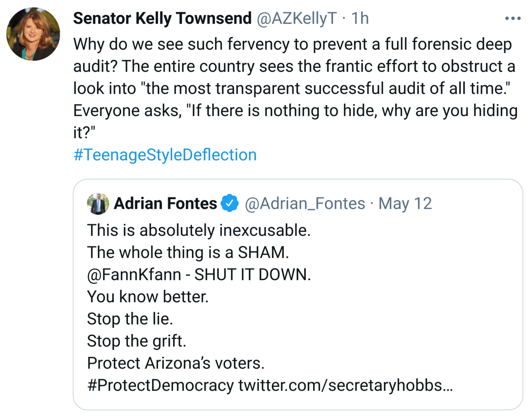532x418 pixels.
Task: Click the blue verified badge
Action: (230, 204)
